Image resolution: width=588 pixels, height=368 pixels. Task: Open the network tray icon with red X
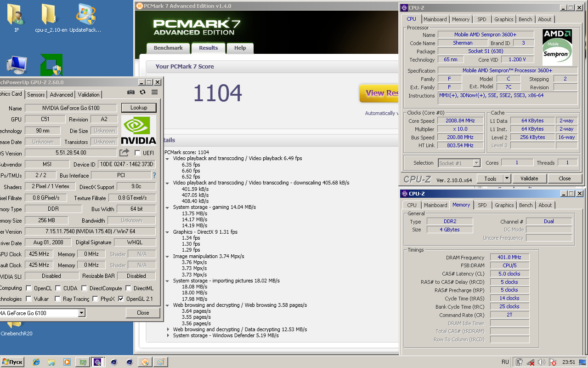click(x=531, y=362)
